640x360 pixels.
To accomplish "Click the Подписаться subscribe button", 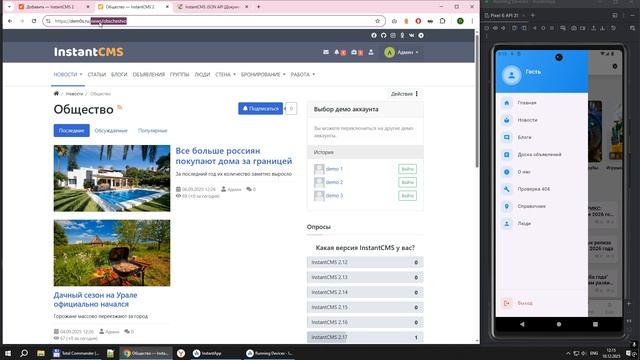I will click(x=260, y=109).
